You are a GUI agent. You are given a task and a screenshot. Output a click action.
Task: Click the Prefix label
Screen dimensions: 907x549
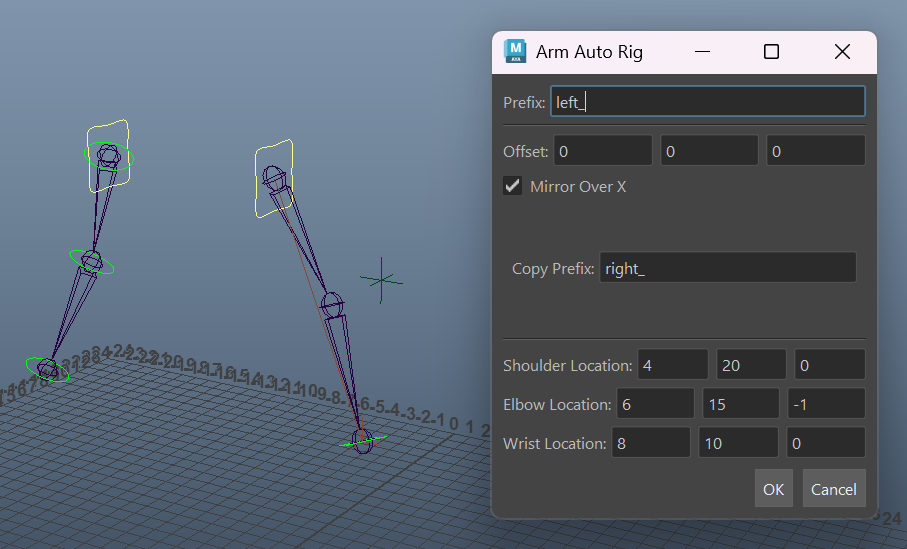(x=524, y=102)
